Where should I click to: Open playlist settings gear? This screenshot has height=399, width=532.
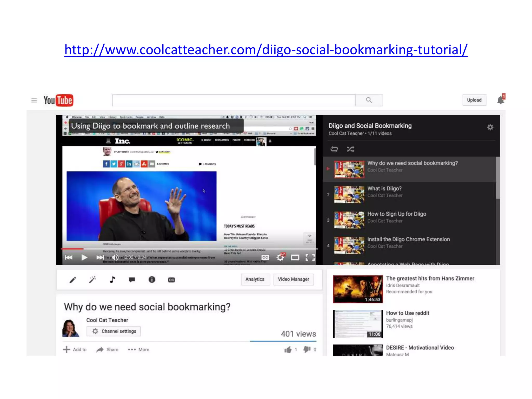pos(490,127)
